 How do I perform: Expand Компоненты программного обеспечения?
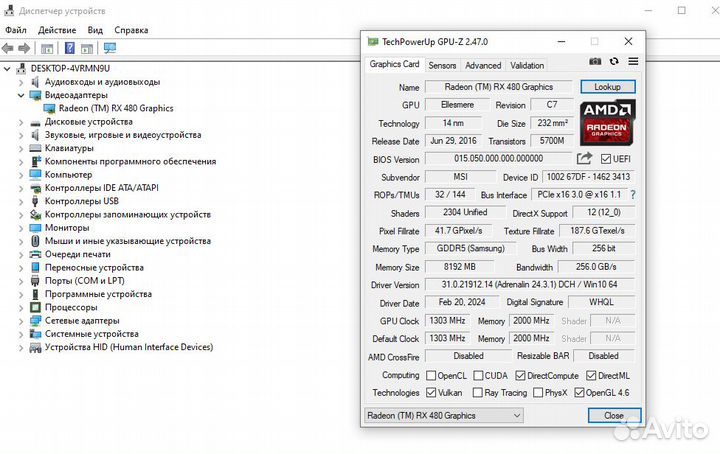pyautogui.click(x=21, y=162)
